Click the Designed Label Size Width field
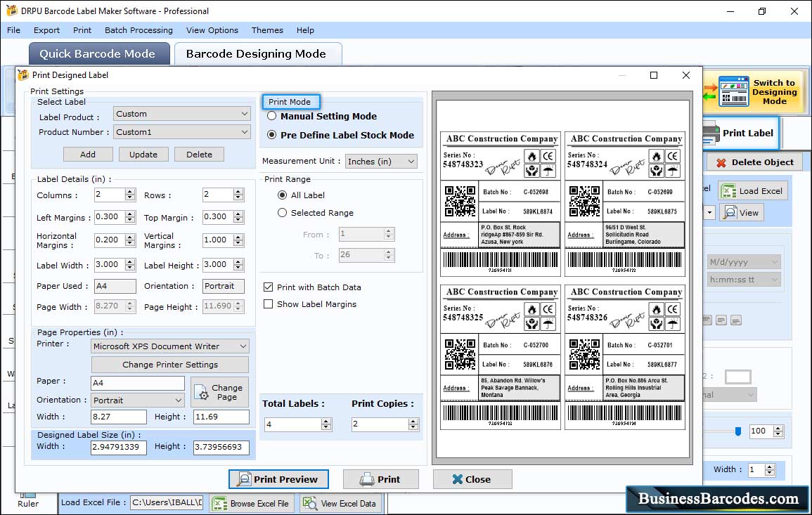This screenshot has height=515, width=812. [119, 447]
